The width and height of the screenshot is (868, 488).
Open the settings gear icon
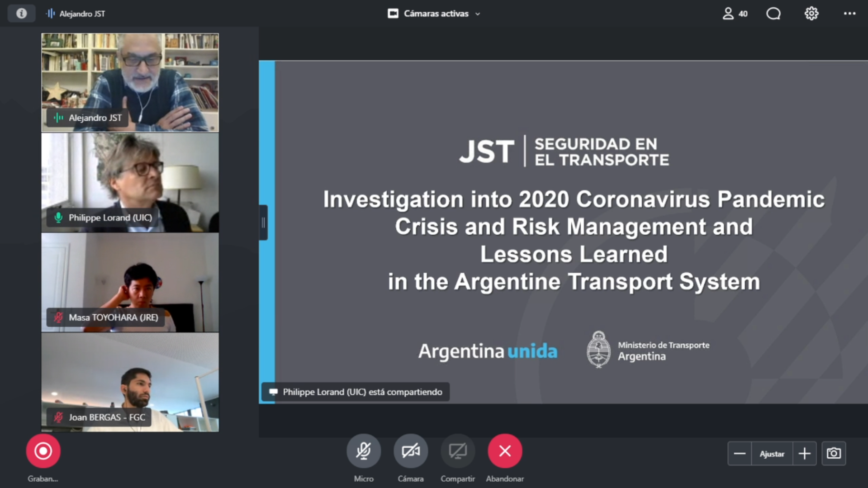point(811,14)
